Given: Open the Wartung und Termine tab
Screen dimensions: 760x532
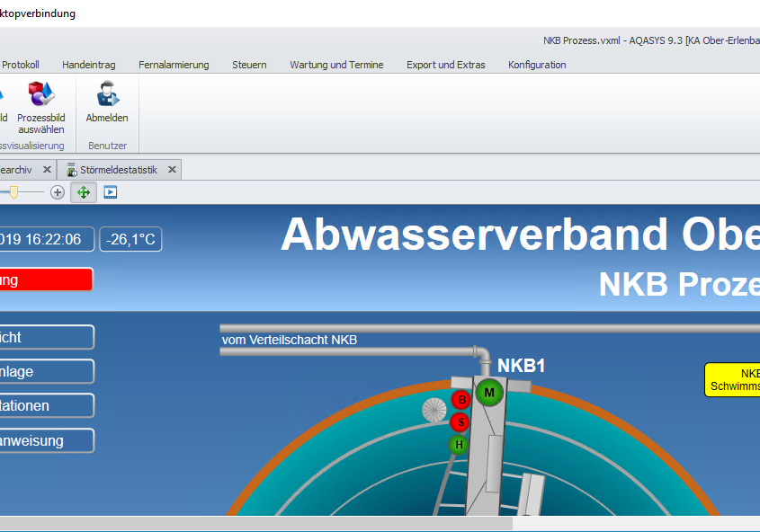Looking at the screenshot, I should pyautogui.click(x=336, y=65).
